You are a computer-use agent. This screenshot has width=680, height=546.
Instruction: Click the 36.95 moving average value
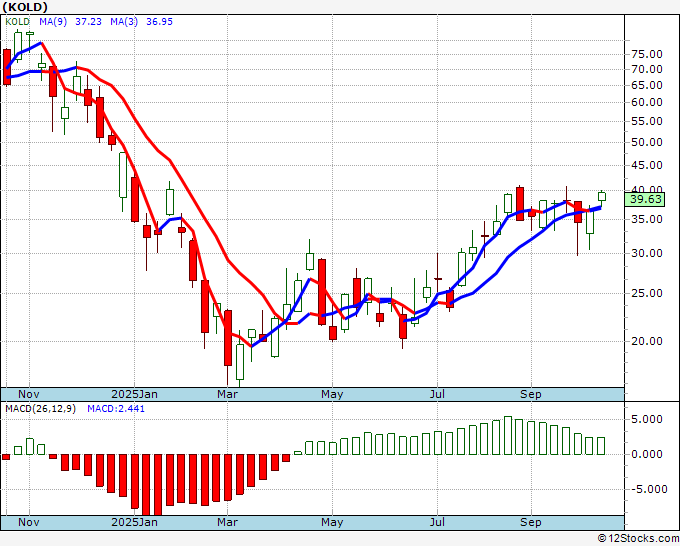click(x=160, y=21)
